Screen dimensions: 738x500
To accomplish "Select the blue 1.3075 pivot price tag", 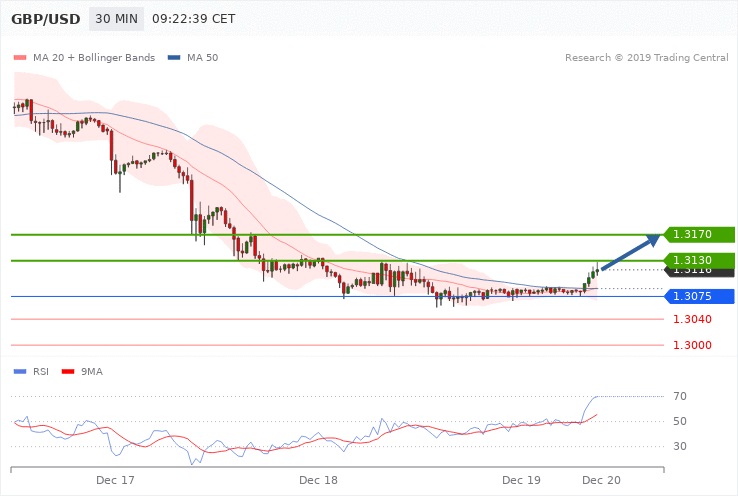I will click(700, 296).
